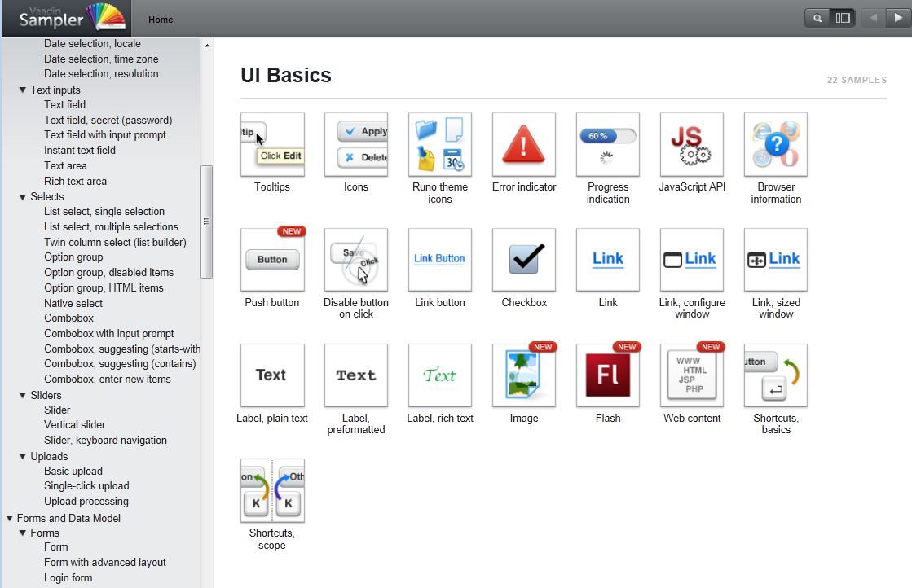Open the Browser information sample icon
This screenshot has width=912, height=588.
[x=776, y=145]
